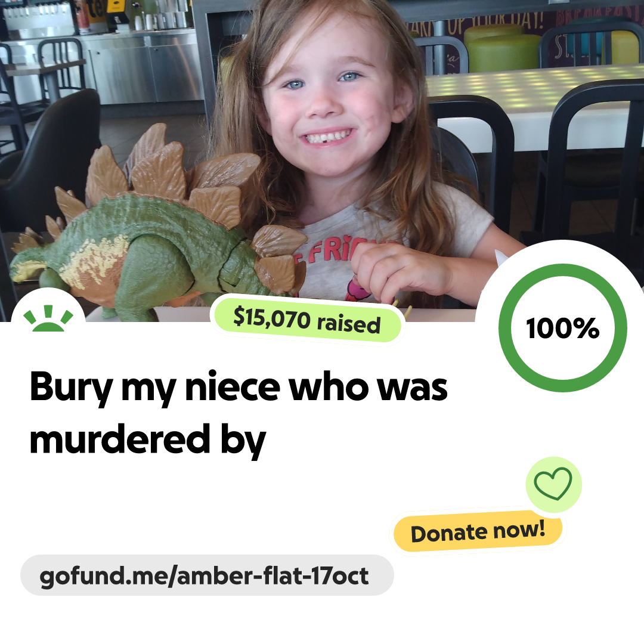Click the campaign photo thumbnail

pos(322,160)
